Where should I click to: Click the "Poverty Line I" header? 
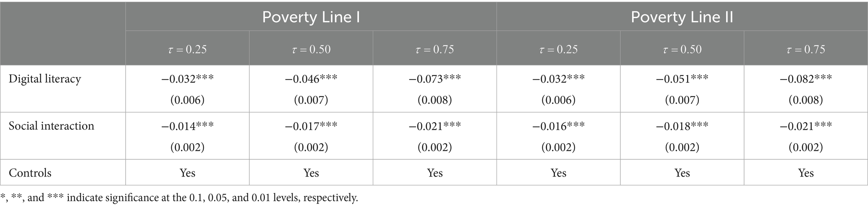(311, 17)
